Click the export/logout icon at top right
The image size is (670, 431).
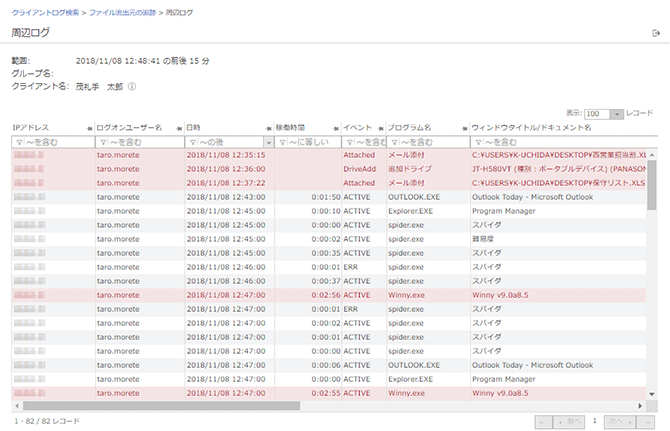tap(655, 33)
